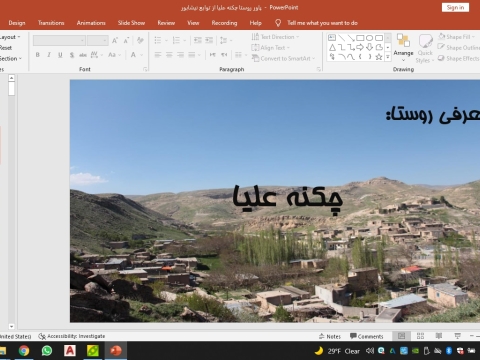Screen dimensions: 480x360
Task: Select the elbow arrow connector shape
Action: (351, 47)
